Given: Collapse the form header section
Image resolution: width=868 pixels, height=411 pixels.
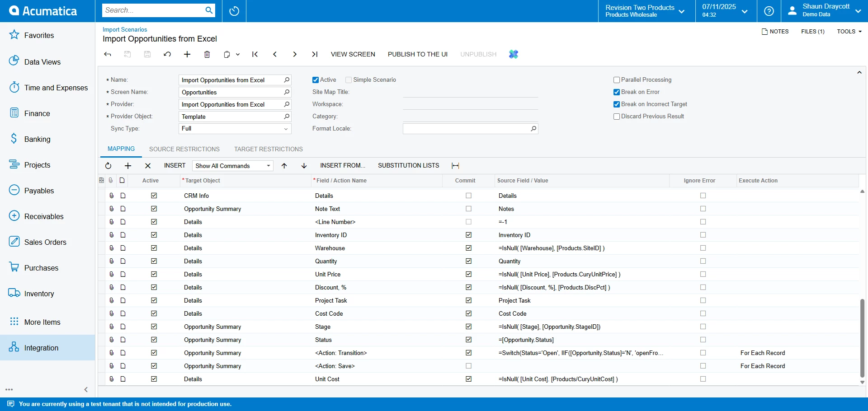Looking at the screenshot, I should pyautogui.click(x=859, y=72).
